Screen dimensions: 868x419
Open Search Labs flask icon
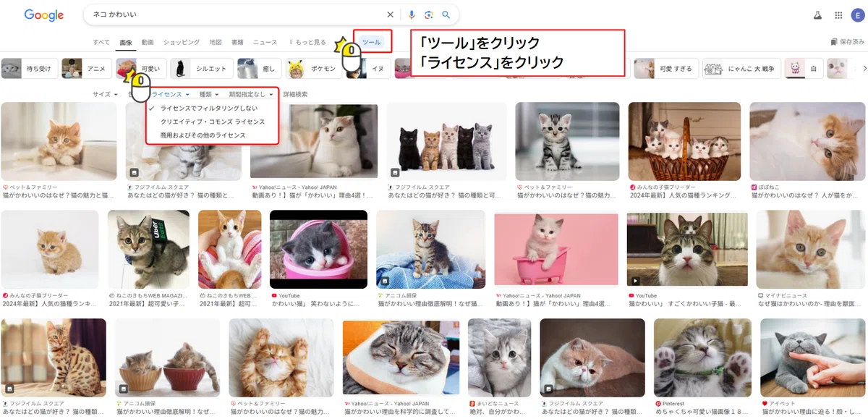pos(818,15)
